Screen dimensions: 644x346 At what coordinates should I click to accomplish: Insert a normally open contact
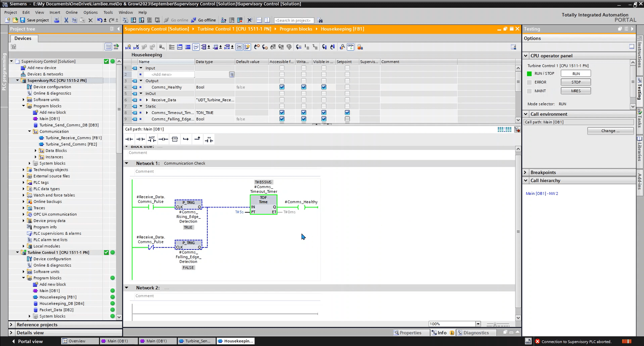point(129,139)
